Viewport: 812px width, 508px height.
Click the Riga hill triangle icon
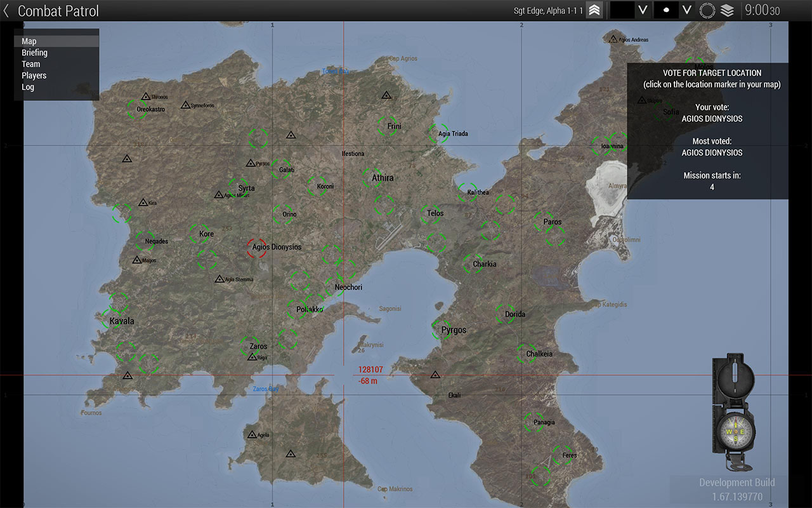[x=252, y=357]
